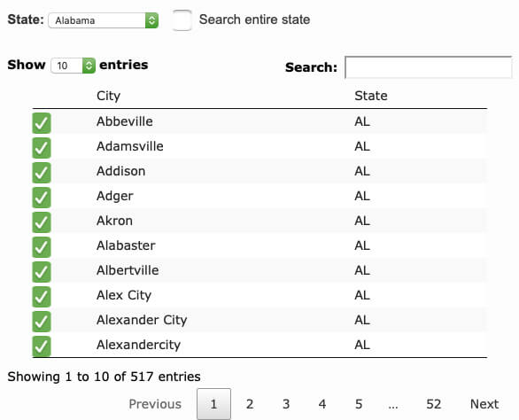This screenshot has width=519, height=420.
Task: Uncheck the Alexander City checkbox
Action: tap(42, 322)
